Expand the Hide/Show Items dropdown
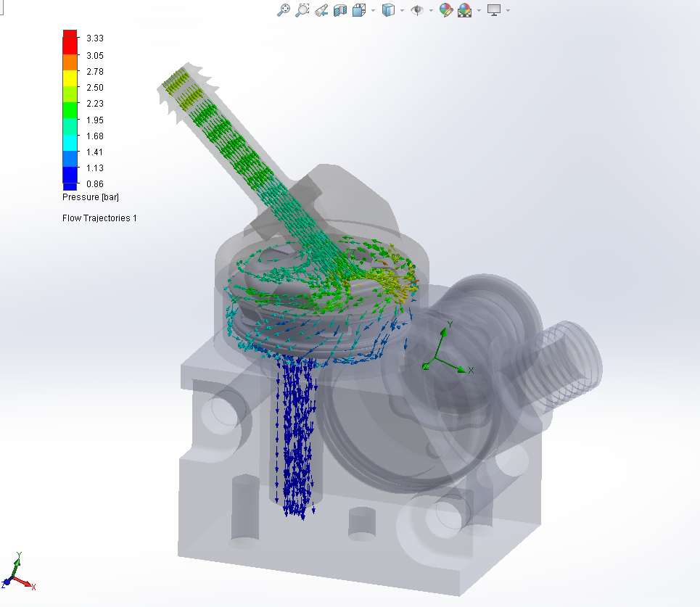700x607 pixels. [432, 11]
